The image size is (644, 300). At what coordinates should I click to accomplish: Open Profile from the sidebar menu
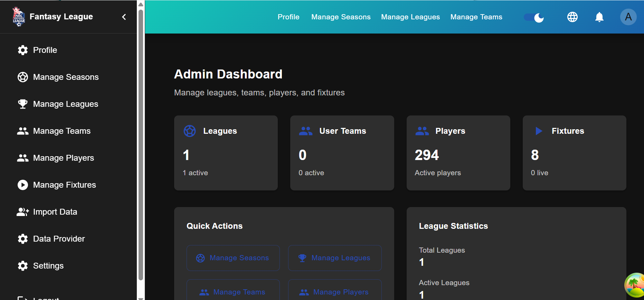68,50
